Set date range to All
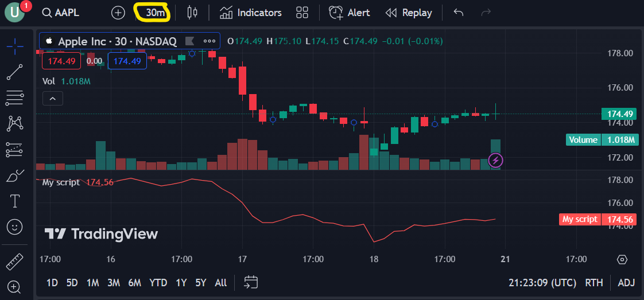The height and width of the screenshot is (300, 644). 220,283
